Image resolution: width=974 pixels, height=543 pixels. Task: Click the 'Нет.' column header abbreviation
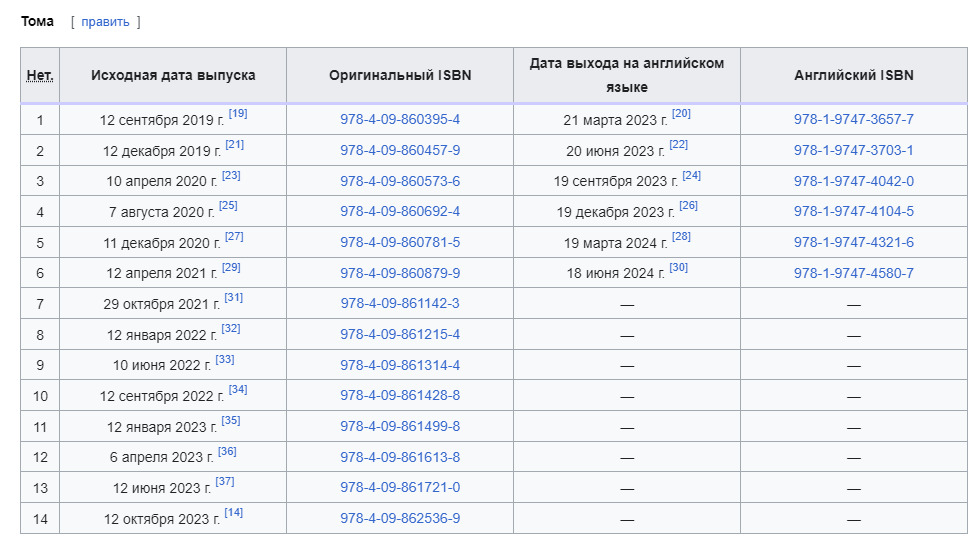[x=40, y=75]
